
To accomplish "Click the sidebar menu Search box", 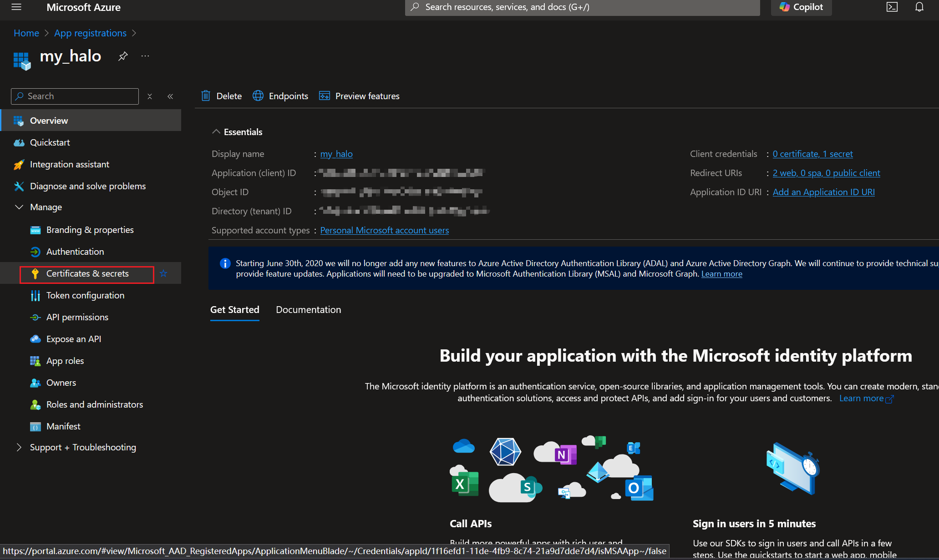I will [x=75, y=96].
